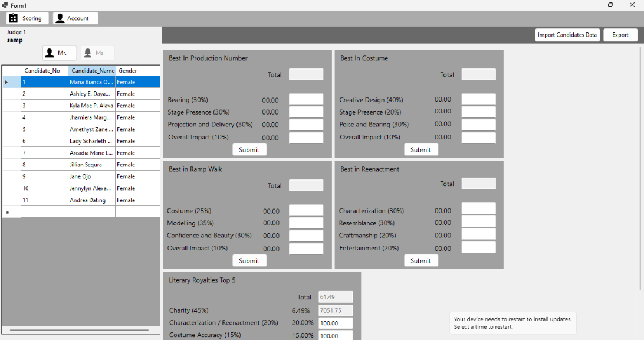Click Poise and Bearing (30%) input
The height and width of the screenshot is (340, 644).
tap(478, 124)
